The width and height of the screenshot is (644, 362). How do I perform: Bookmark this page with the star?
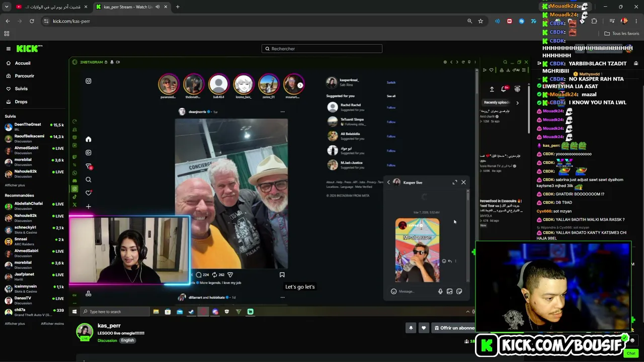[x=480, y=21]
